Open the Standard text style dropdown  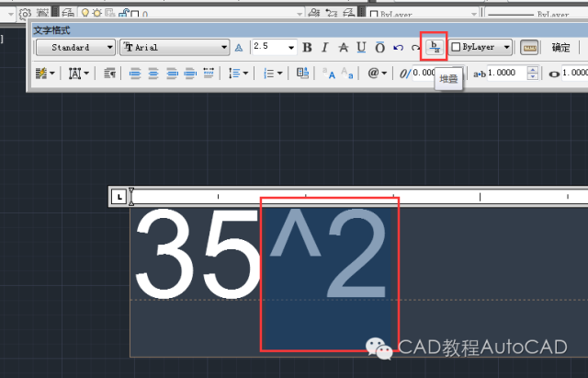pos(75,48)
